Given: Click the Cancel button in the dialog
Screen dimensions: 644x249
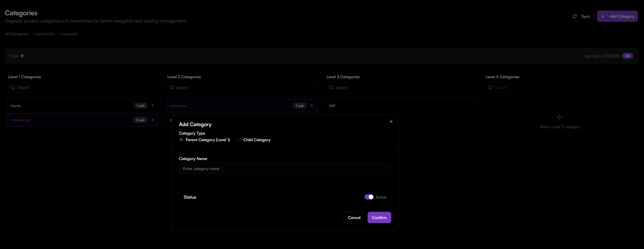Looking at the screenshot, I should (x=354, y=217).
